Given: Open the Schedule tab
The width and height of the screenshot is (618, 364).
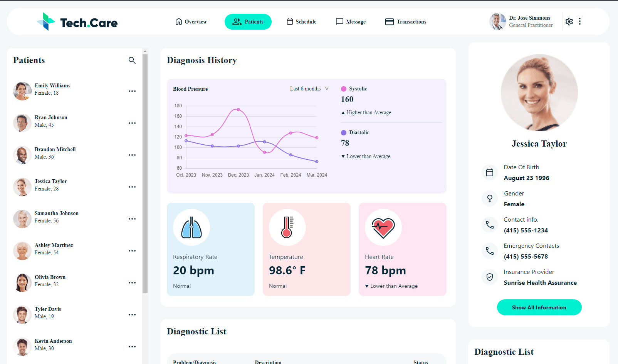Looking at the screenshot, I should point(302,22).
